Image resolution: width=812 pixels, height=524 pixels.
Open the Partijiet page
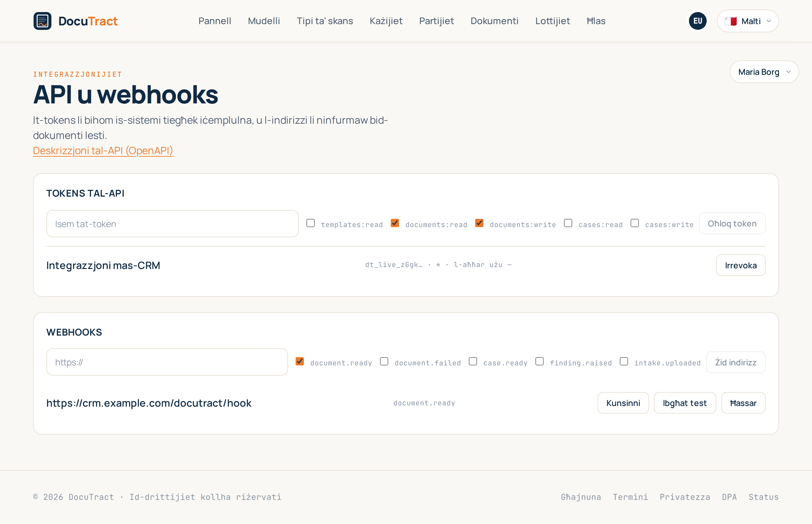[436, 21]
